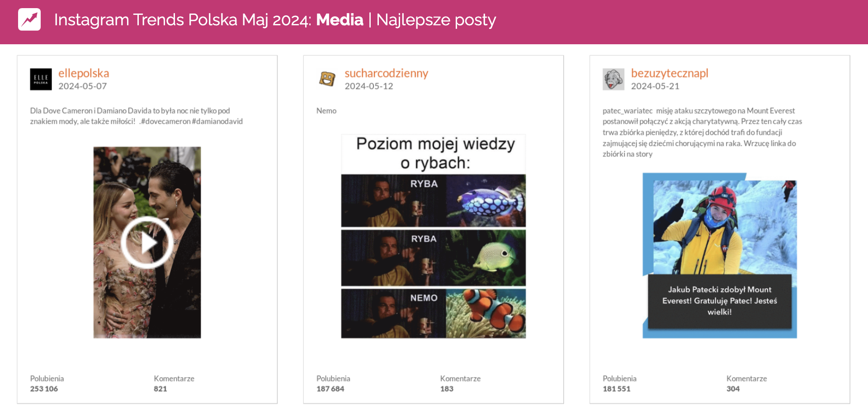This screenshot has width=868, height=420.
Task: Click the 183 Komentarze count
Action: [446, 388]
